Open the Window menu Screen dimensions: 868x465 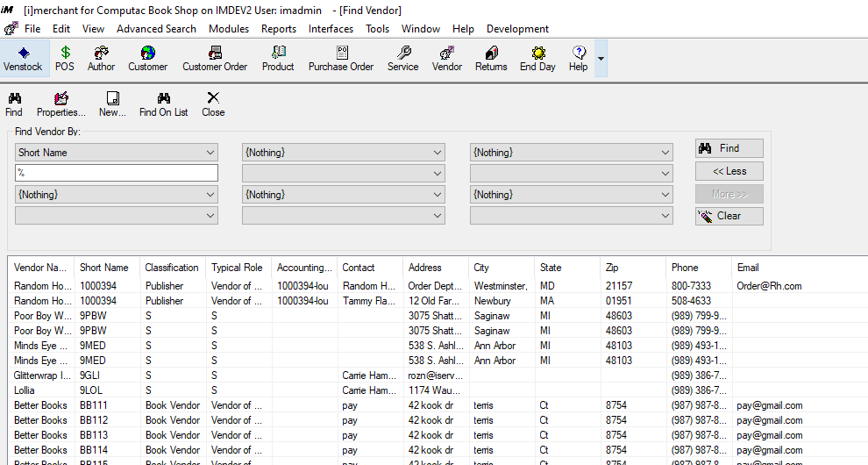click(421, 29)
